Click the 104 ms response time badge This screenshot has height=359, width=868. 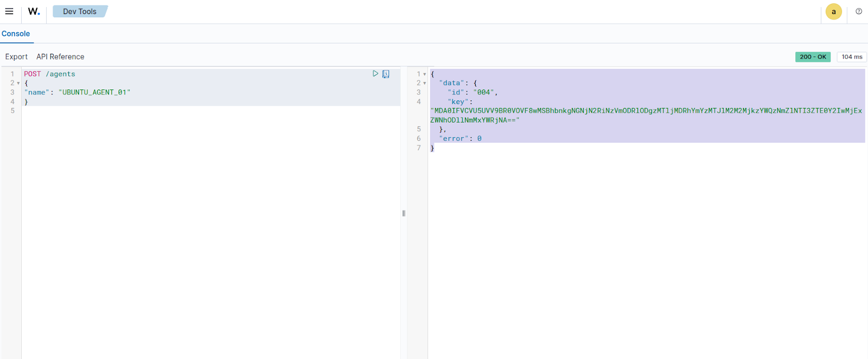pos(851,57)
